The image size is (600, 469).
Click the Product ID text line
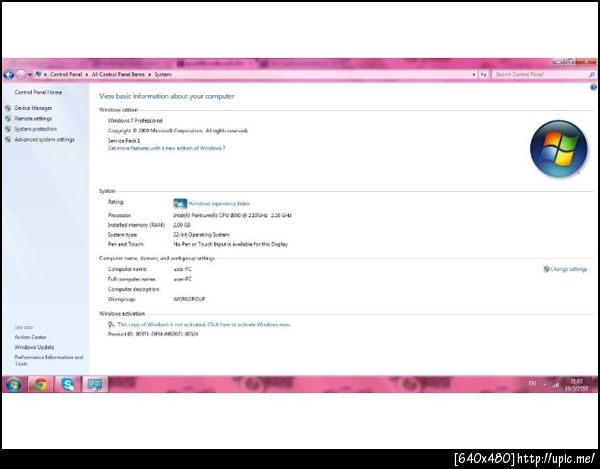153,334
